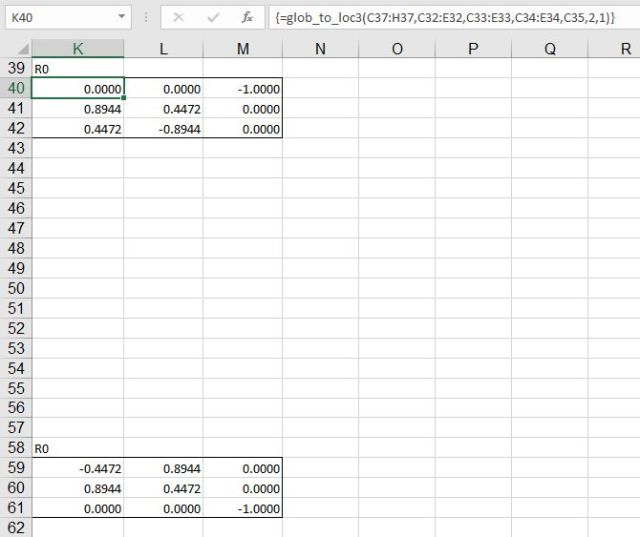Select row 39 header

click(15, 68)
